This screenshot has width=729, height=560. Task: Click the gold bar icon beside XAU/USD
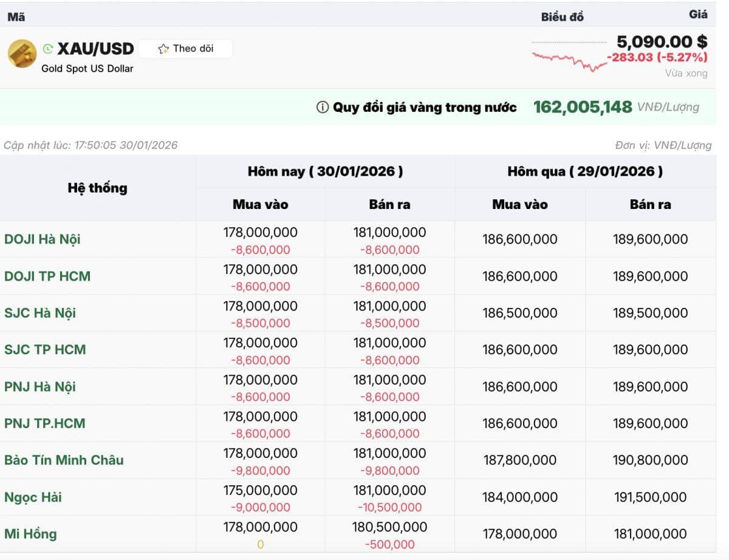[x=22, y=53]
